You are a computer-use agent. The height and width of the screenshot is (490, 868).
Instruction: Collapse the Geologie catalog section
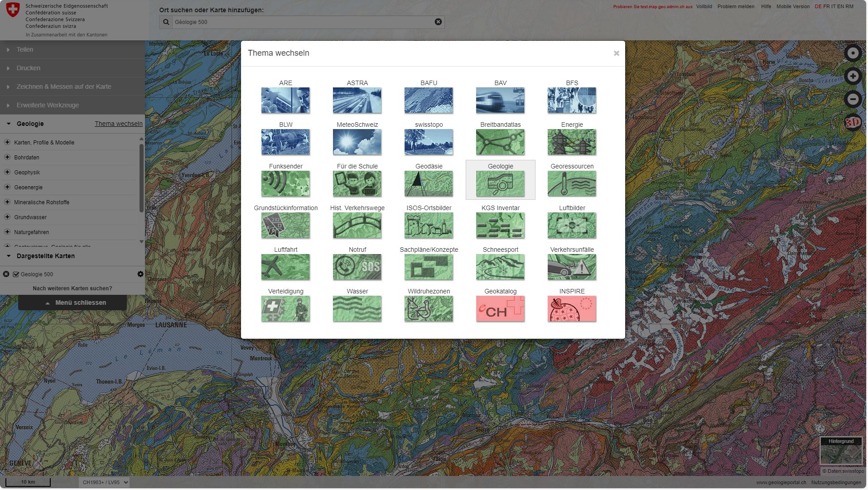pos(30,124)
